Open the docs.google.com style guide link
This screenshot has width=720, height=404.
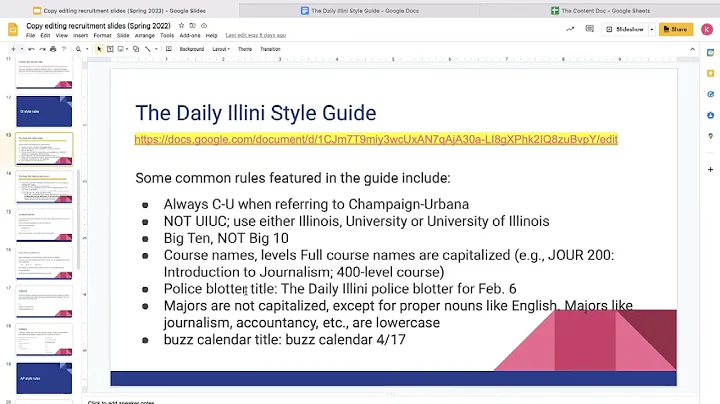(x=376, y=139)
